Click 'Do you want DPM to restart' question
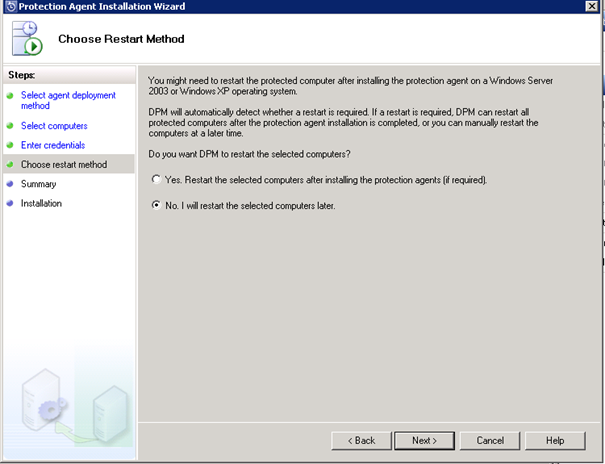 pos(249,154)
